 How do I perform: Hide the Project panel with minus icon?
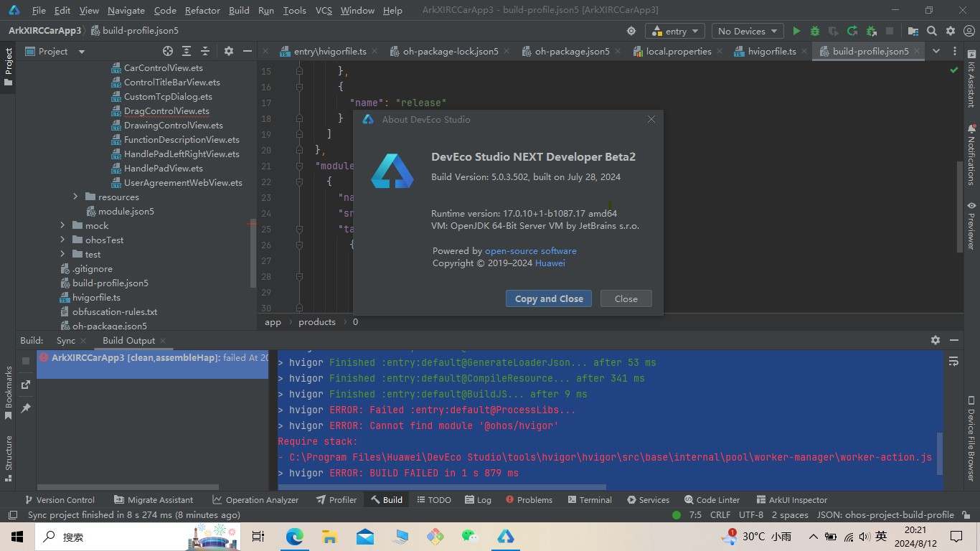248,51
